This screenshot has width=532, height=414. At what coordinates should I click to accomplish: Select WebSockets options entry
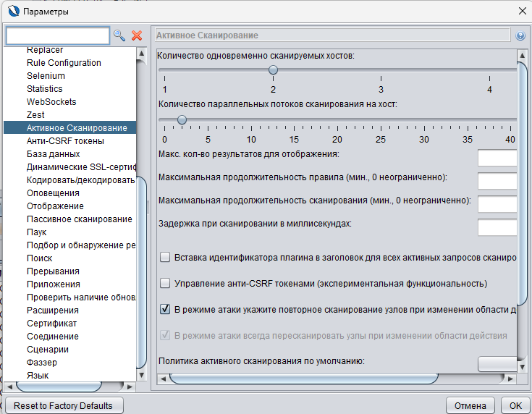[x=51, y=102]
